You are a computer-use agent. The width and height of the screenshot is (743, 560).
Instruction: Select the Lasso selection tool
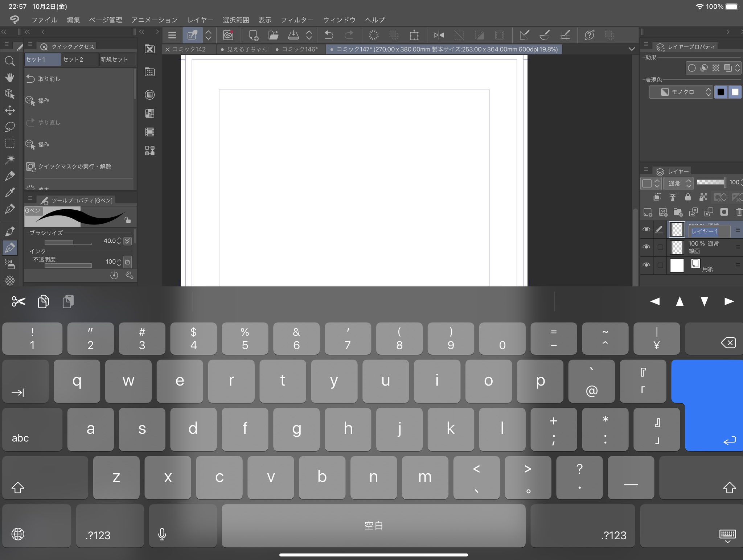point(10,127)
